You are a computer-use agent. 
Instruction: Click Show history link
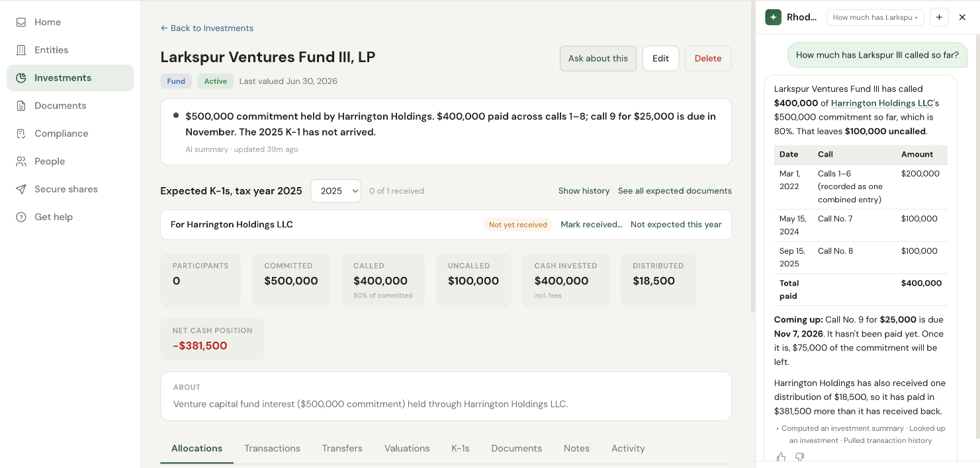(x=584, y=191)
